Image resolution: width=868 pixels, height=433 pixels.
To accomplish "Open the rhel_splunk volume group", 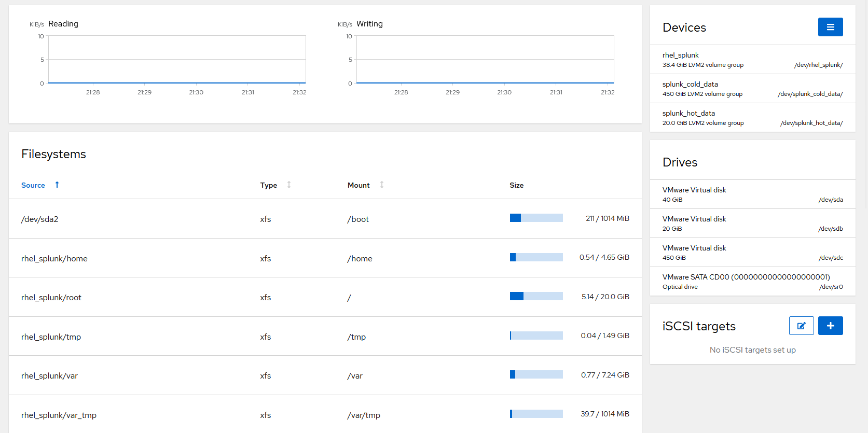I will [x=752, y=60].
